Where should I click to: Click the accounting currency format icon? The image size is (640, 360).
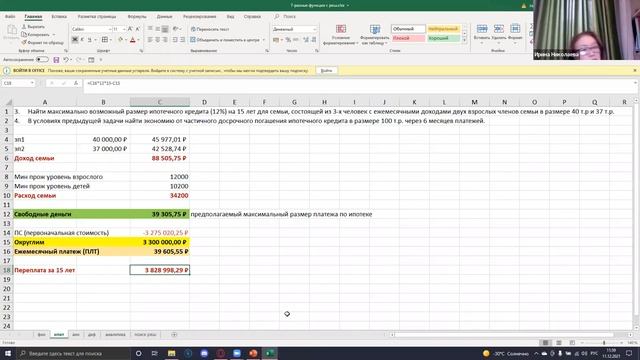[x=276, y=40]
